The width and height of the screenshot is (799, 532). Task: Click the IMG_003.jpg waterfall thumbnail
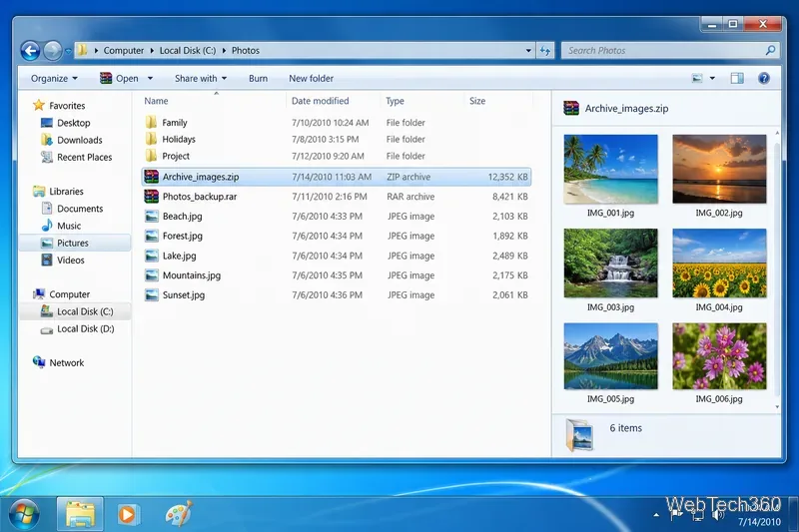tap(610, 264)
